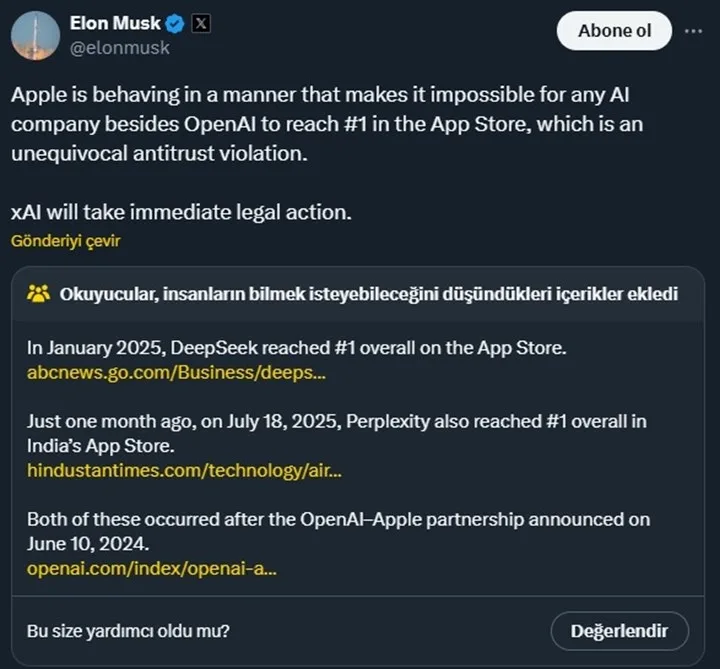Rate the note with Değerlendir button

pyautogui.click(x=619, y=631)
